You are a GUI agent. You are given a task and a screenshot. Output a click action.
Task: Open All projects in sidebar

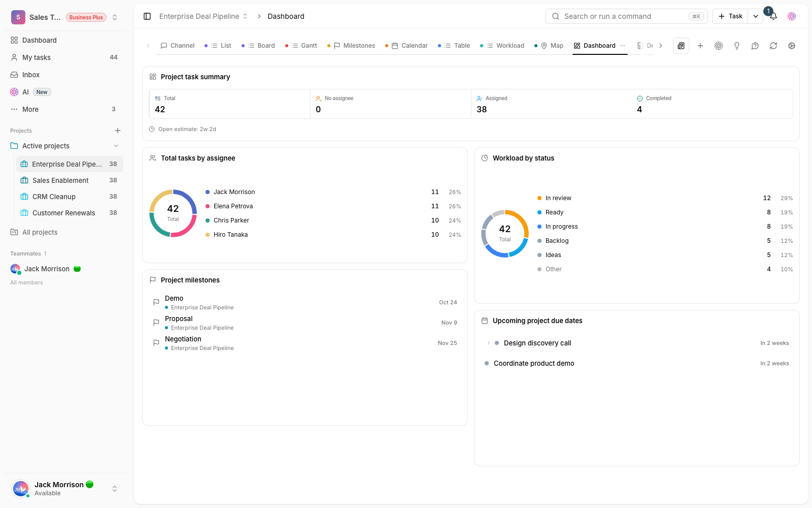[x=65, y=232]
